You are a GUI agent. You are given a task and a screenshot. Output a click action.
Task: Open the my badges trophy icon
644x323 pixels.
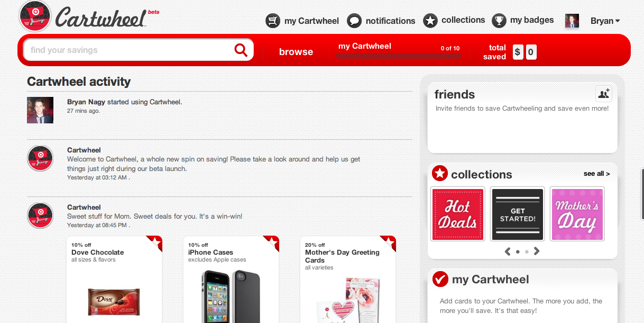pyautogui.click(x=499, y=21)
